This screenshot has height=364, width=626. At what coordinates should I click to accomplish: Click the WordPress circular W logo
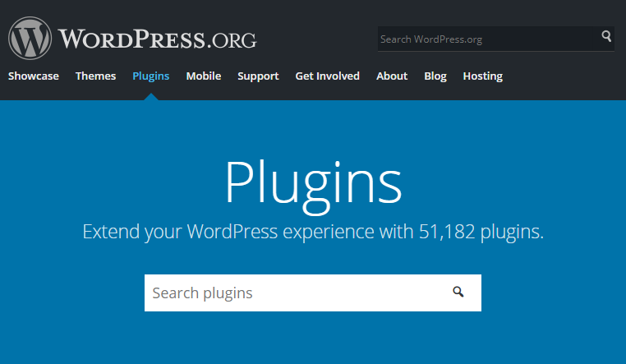click(x=30, y=39)
